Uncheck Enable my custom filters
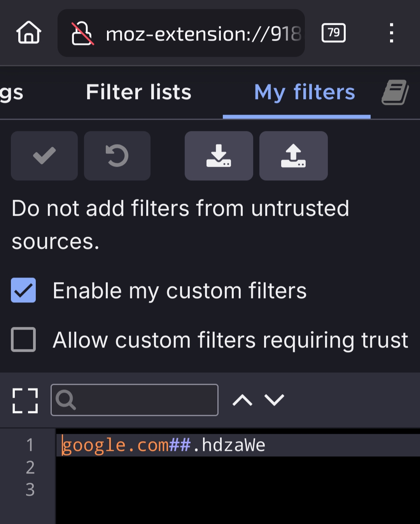420x524 pixels. [x=23, y=290]
